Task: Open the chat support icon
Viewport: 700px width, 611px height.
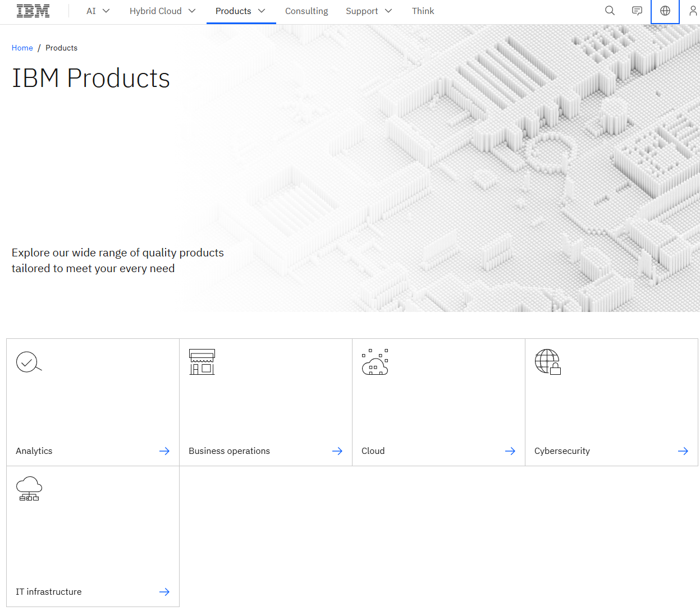Action: pyautogui.click(x=637, y=11)
